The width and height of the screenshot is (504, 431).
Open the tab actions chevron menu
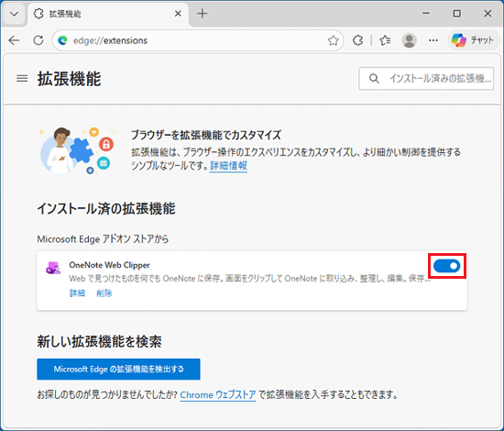coord(14,14)
